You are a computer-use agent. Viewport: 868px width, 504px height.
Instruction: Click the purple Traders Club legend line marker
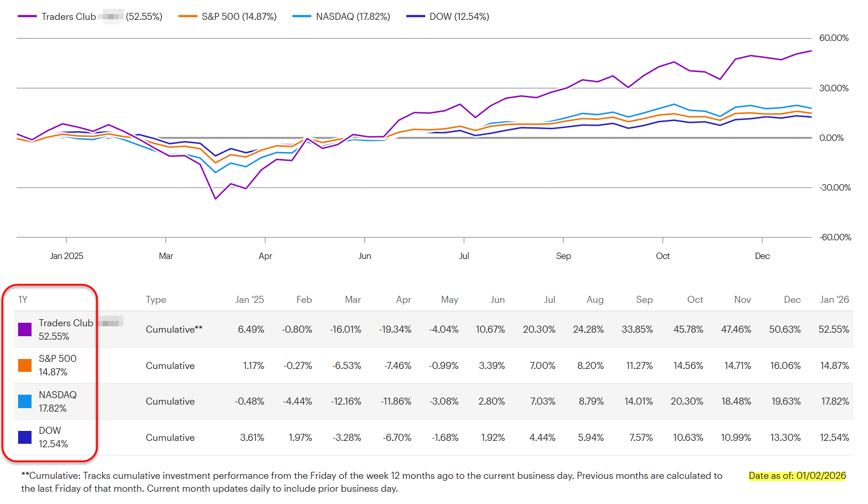[27, 16]
